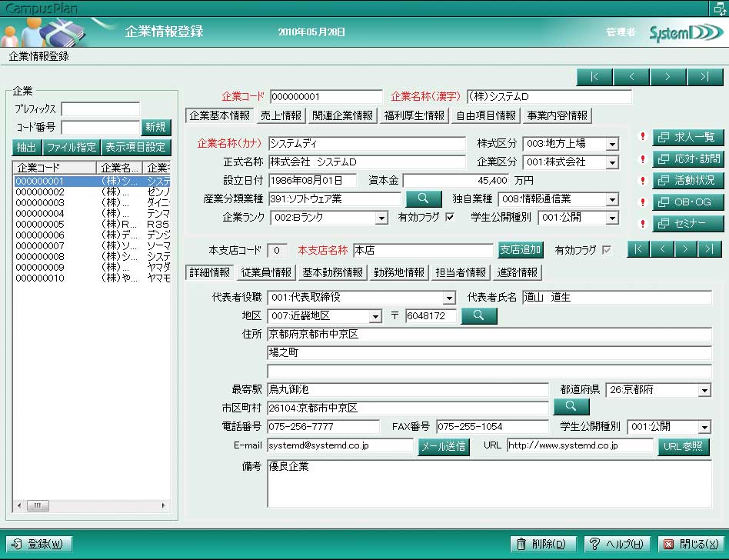Screen dimensions: 729x560
Task: Open 株式区分 dropdown
Action: coord(612,144)
